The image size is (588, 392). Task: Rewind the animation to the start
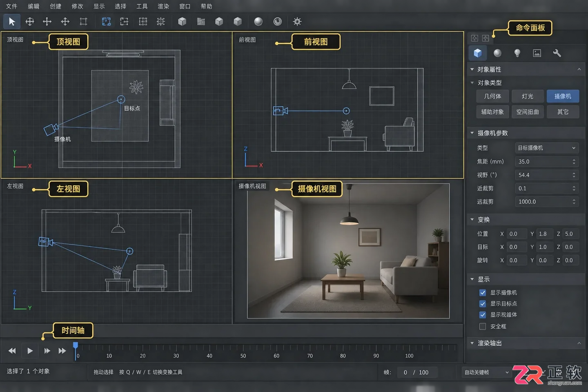[12, 351]
